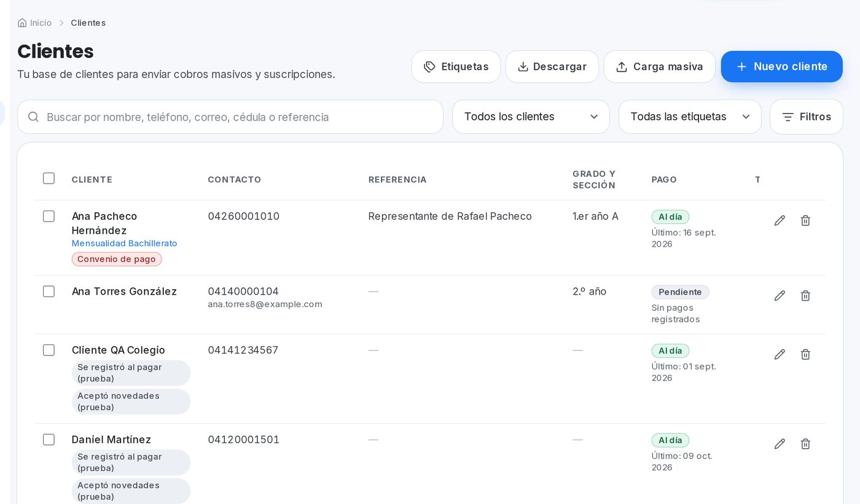Edit the Ana Pacheco Hernández client
Image resolution: width=860 pixels, height=504 pixels.
[x=780, y=220]
